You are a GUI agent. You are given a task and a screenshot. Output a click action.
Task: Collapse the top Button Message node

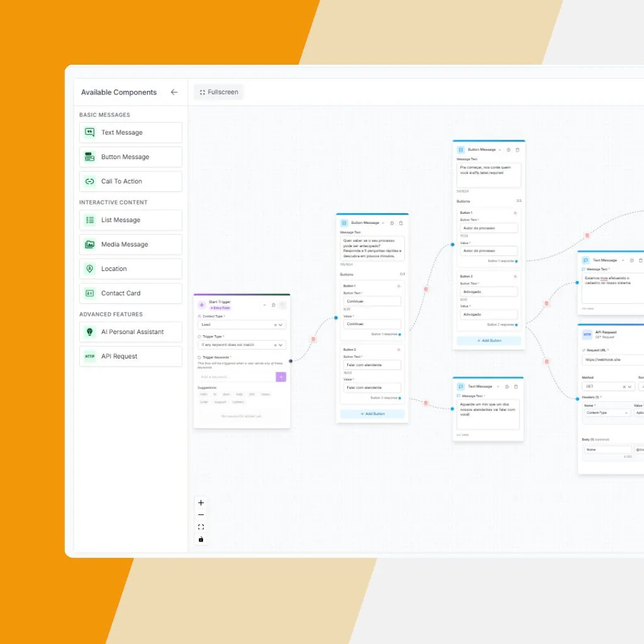[500, 150]
